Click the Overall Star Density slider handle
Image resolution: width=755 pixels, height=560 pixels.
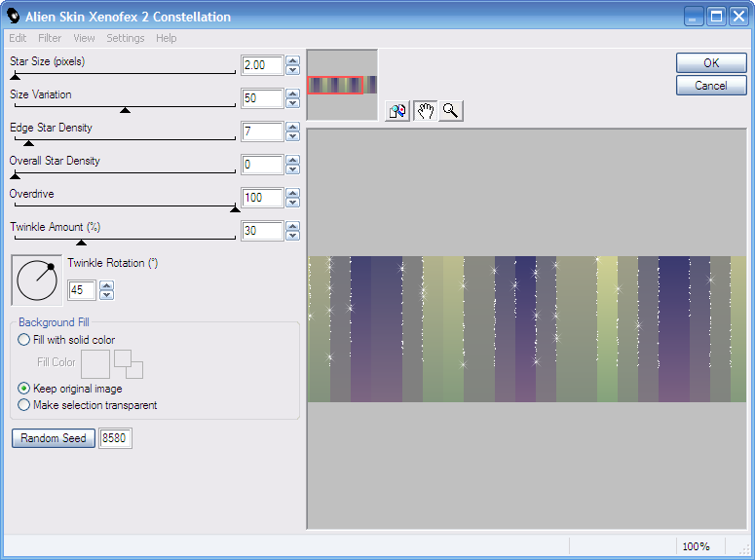pos(16,175)
